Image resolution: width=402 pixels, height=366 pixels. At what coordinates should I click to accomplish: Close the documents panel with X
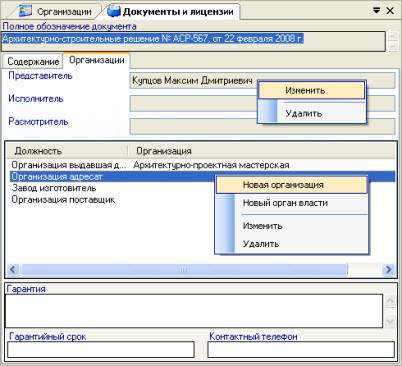point(390,11)
